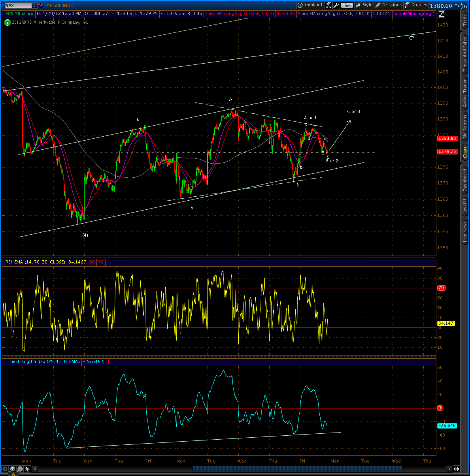Expand the SPX symbol dropdown arrow
This screenshot has width=470, height=476.
click(x=34, y=6)
